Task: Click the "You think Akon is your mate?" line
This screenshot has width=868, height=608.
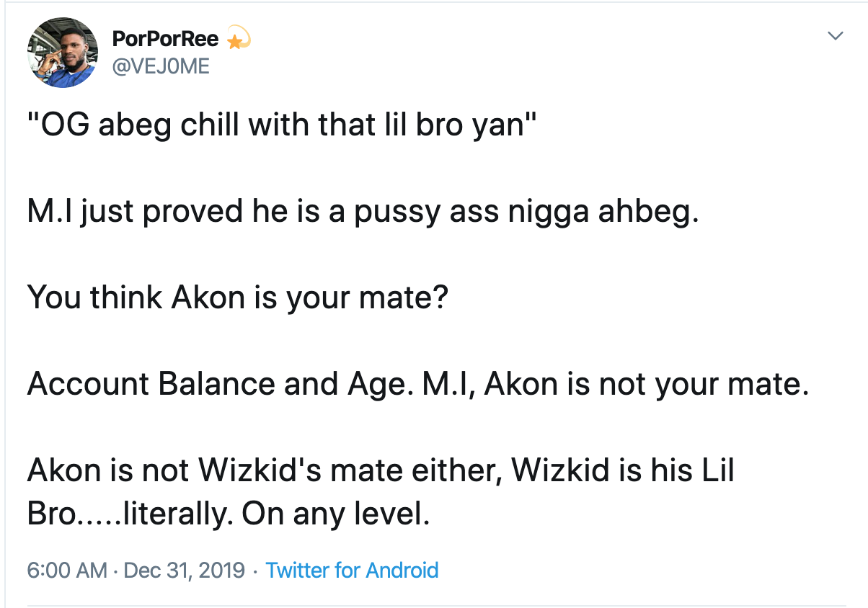Action: point(237,298)
